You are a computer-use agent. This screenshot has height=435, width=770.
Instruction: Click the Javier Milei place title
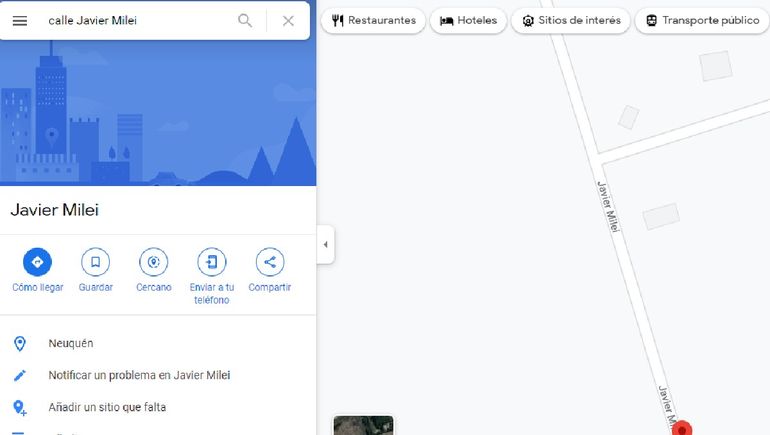click(x=54, y=210)
